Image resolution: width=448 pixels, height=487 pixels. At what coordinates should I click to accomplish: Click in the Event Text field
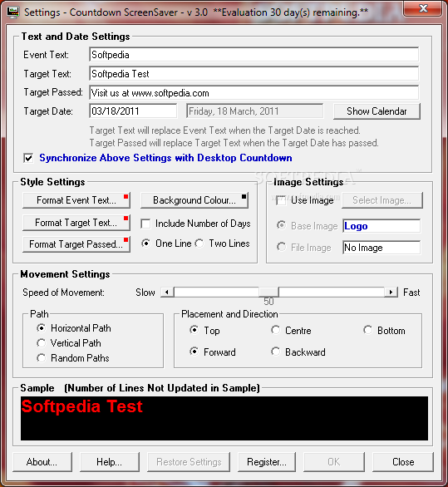254,55
